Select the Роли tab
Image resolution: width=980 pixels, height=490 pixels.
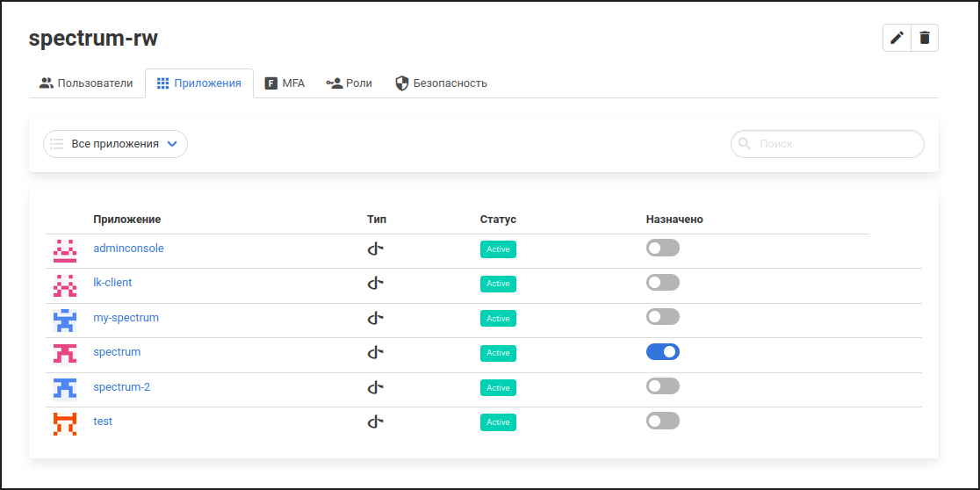[x=349, y=83]
